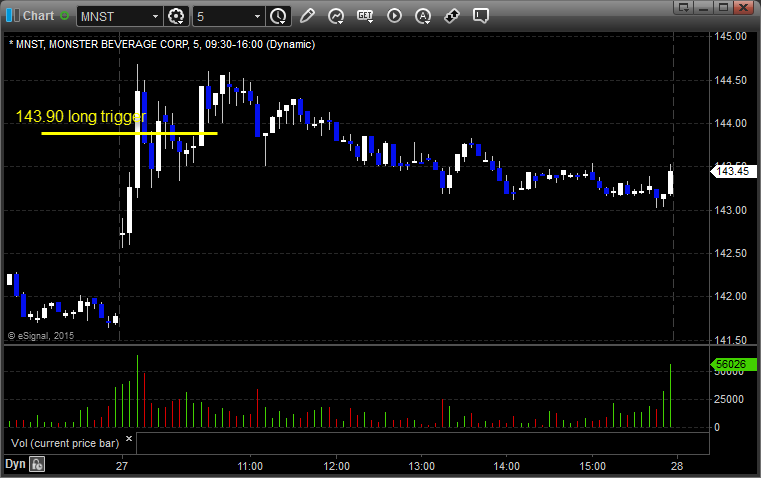Click the 28 date label on time axis
Screen dimensions: 761x478
(677, 466)
